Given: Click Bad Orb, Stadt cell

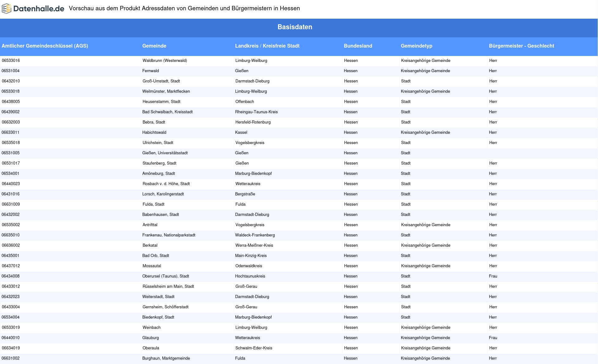Looking at the screenshot, I should [156, 256].
